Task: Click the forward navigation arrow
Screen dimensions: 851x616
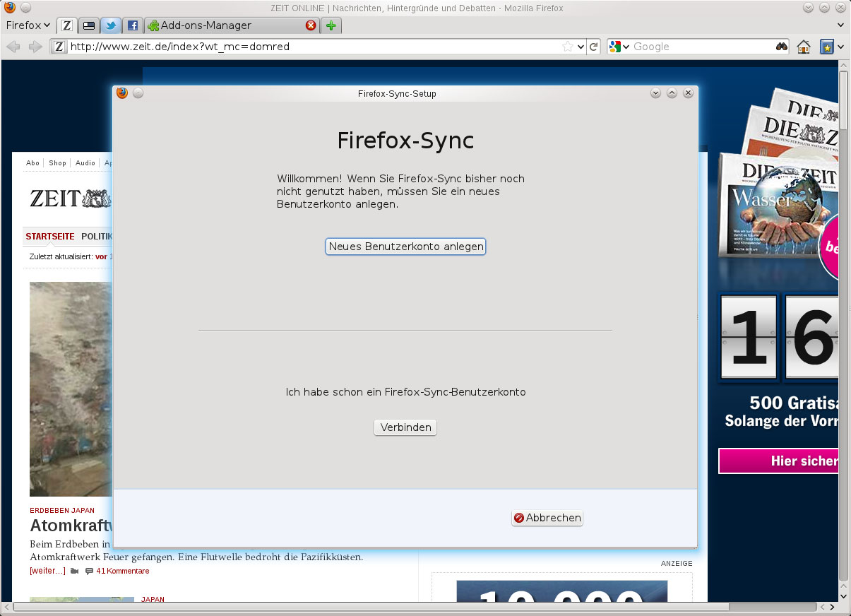Action: [34, 47]
